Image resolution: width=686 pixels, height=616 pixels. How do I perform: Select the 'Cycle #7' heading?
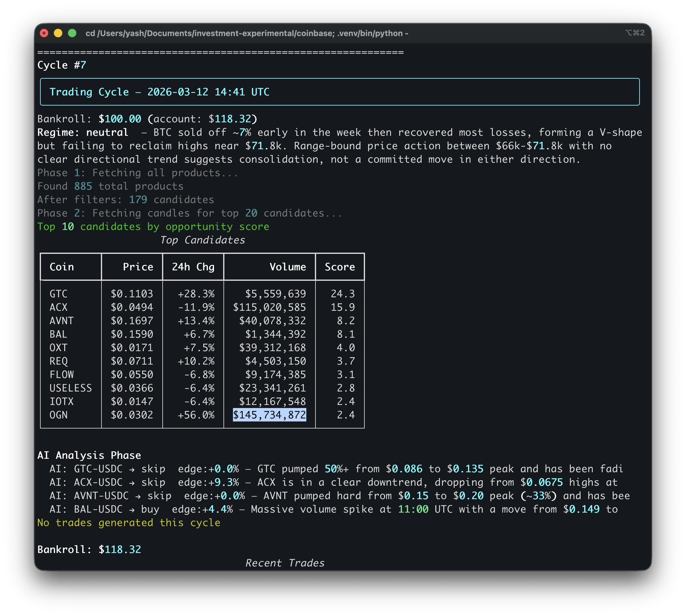pyautogui.click(x=62, y=65)
